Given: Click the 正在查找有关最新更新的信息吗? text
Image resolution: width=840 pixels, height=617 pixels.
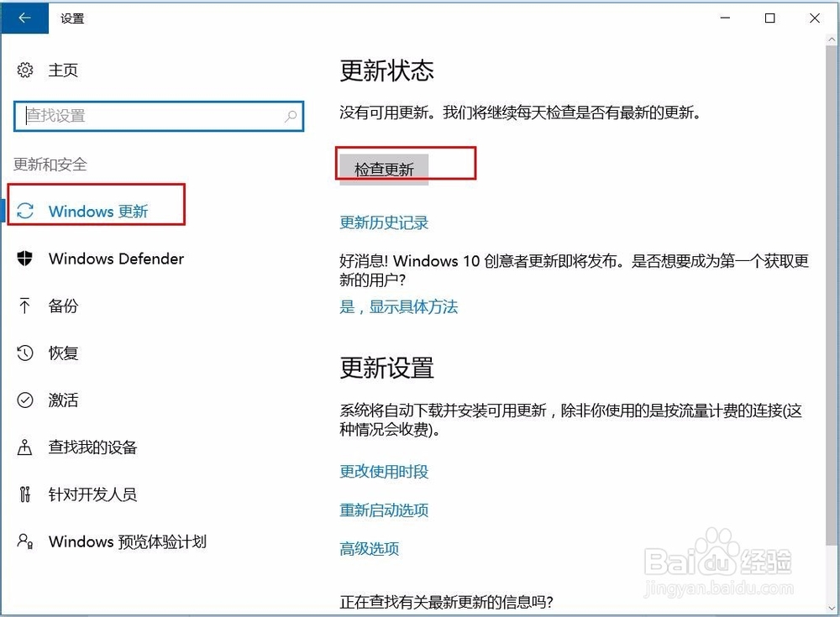Looking at the screenshot, I should click(x=446, y=602).
